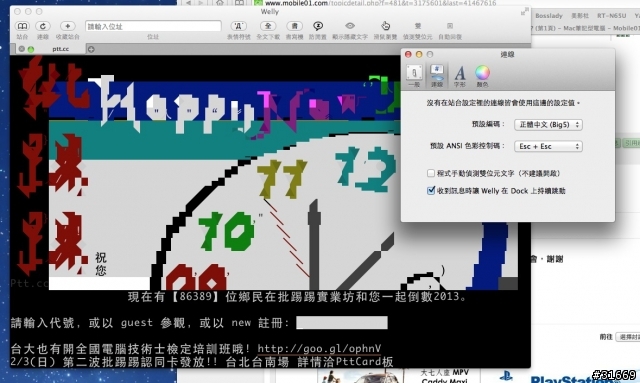Open the 預設編碼 Big5 encoding dropdown
The image size is (640, 383).
pyautogui.click(x=548, y=125)
